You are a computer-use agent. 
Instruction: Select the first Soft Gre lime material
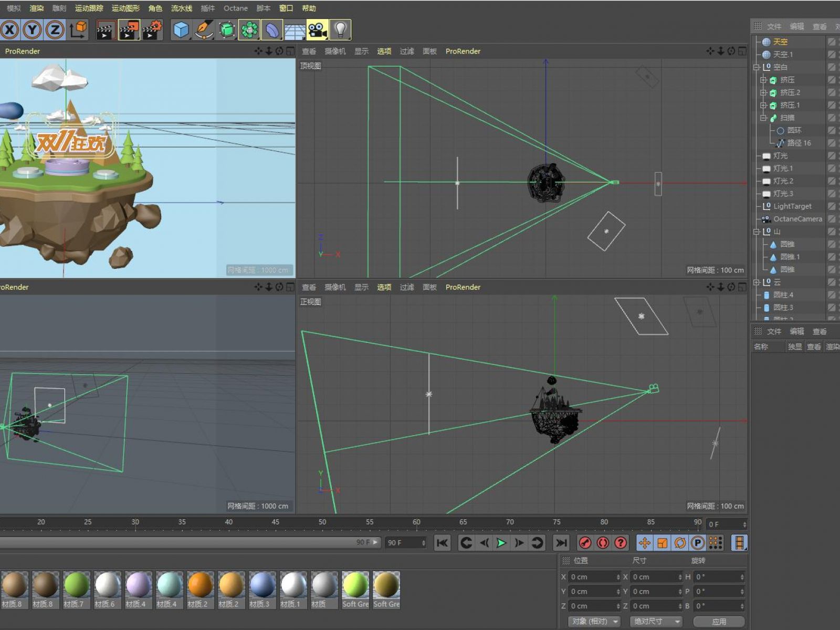coord(355,590)
